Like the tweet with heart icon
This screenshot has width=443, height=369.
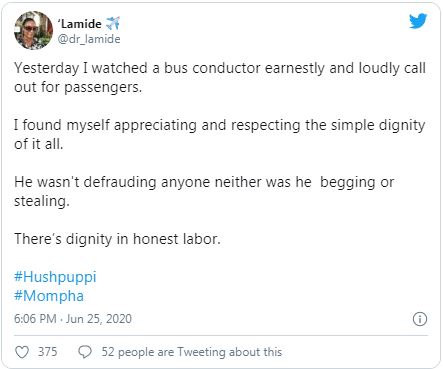point(22,352)
